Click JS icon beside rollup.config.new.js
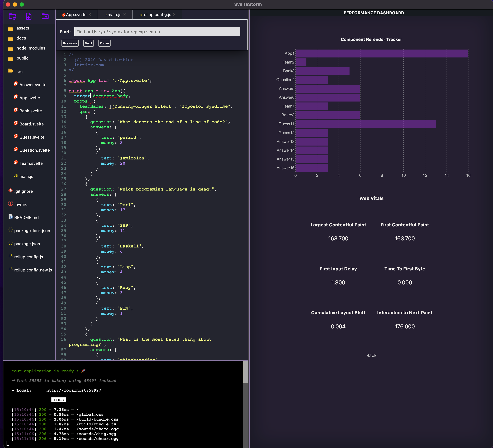 tap(11, 269)
